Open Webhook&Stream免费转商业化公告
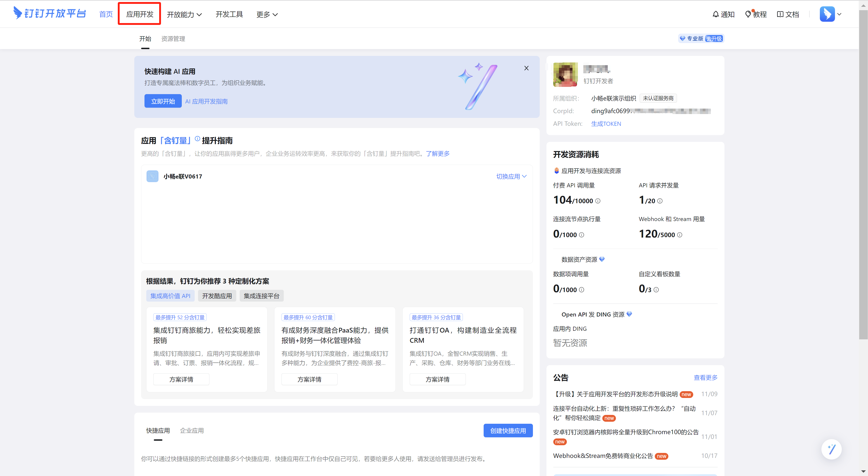Image resolution: width=868 pixels, height=476 pixels. (x=603, y=456)
